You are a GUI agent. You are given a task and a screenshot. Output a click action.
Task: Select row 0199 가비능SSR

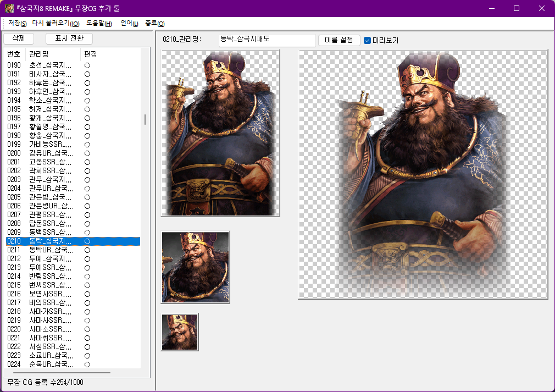coord(73,145)
